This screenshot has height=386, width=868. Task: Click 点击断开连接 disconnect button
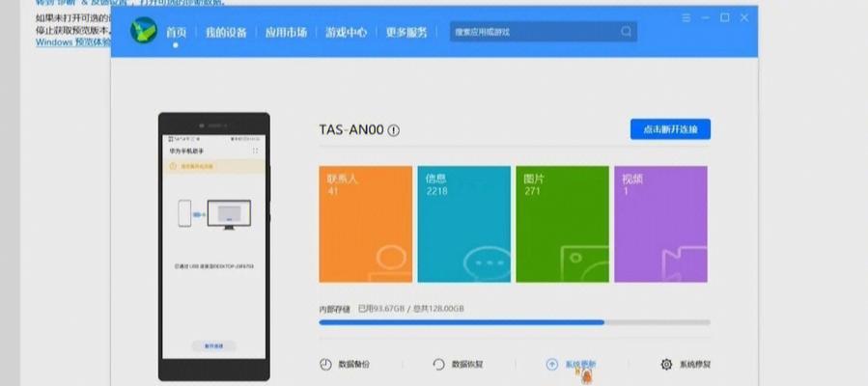click(x=670, y=129)
